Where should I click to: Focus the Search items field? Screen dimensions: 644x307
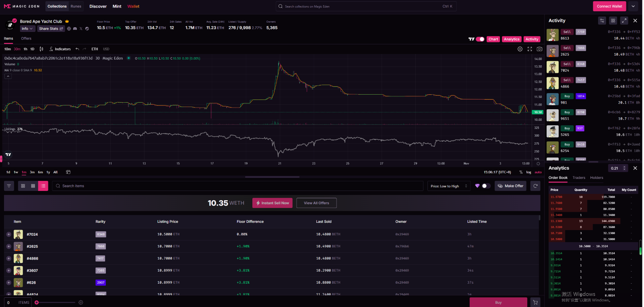click(237, 186)
